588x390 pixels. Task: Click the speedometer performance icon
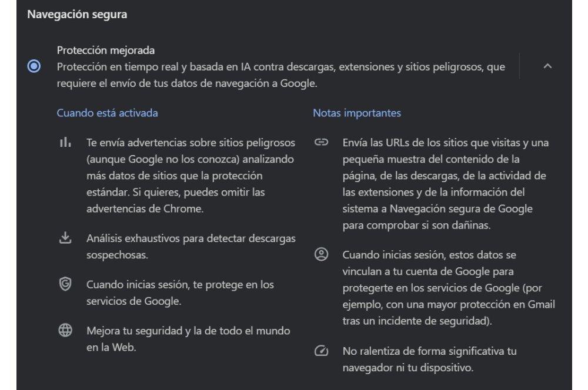(321, 351)
